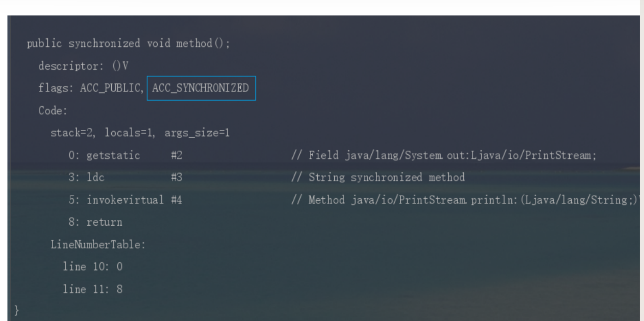This screenshot has width=644, height=321.
Task: Click the 'Code:' label
Action: (53, 111)
